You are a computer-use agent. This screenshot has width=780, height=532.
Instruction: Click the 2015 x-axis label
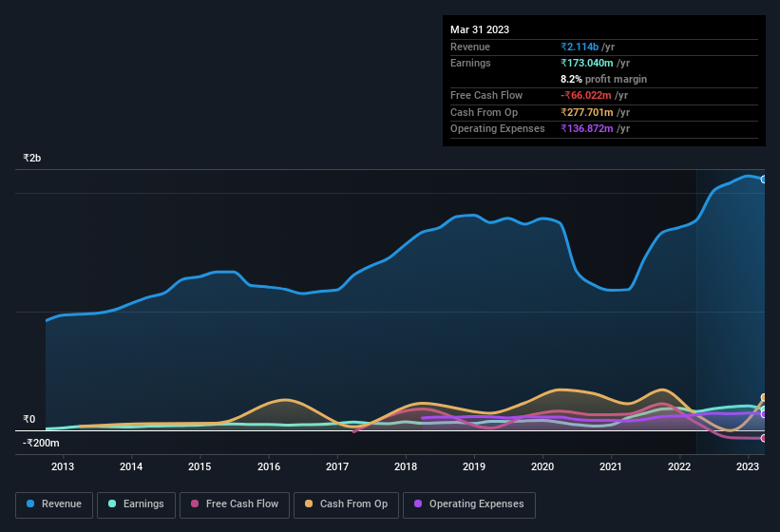(200, 466)
